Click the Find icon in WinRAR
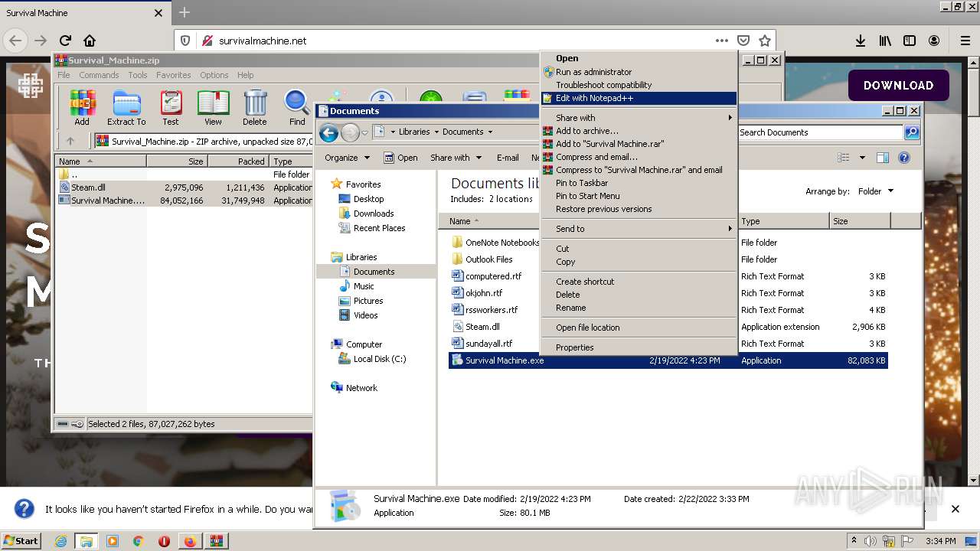 tap(297, 107)
